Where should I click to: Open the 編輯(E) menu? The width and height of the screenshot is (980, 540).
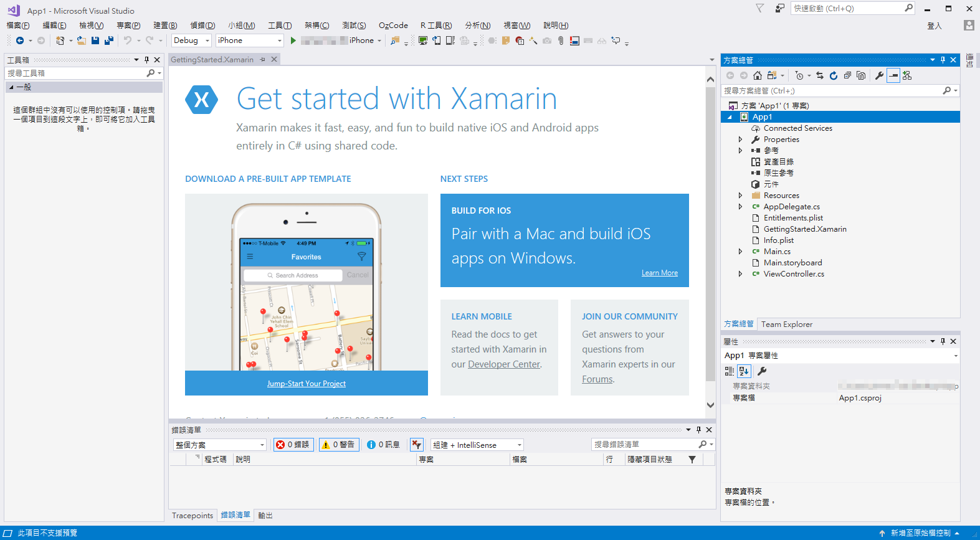[x=54, y=26]
